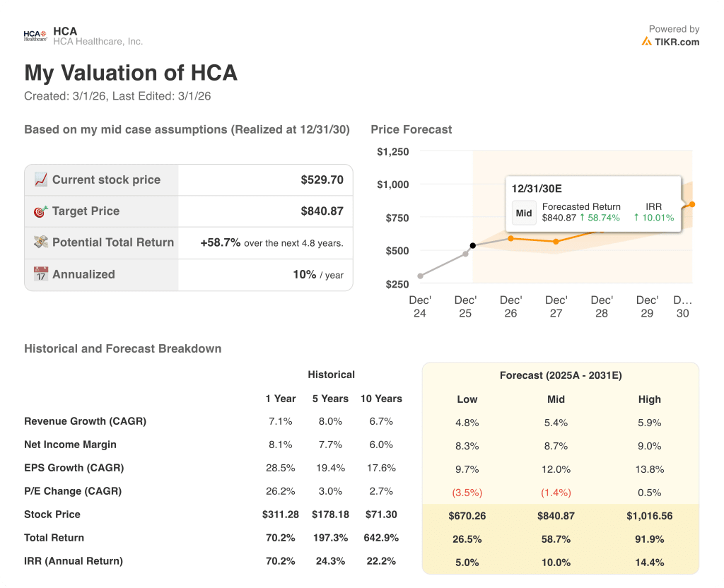This screenshot has width=724, height=588.
Task: Click the High forecast stock price $1,016.56
Action: pyautogui.click(x=649, y=516)
